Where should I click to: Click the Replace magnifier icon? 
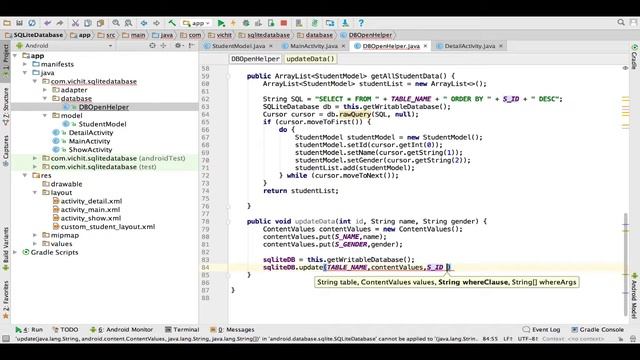point(128,23)
